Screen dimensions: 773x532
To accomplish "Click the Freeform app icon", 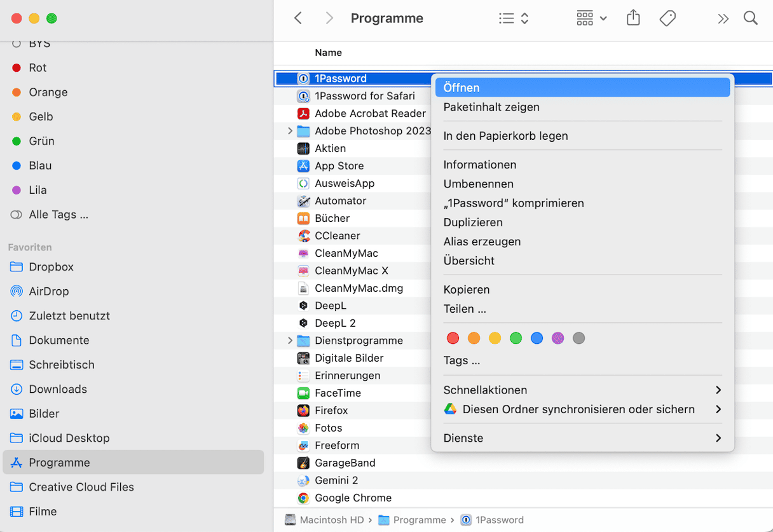I will [x=303, y=446].
